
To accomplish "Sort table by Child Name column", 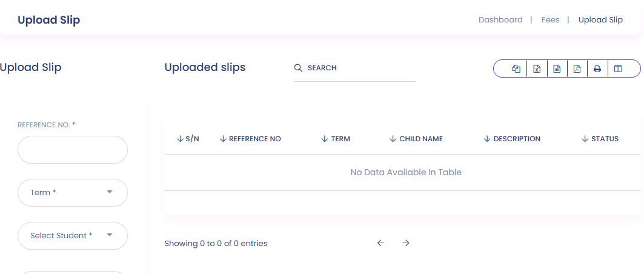I will pyautogui.click(x=416, y=139).
